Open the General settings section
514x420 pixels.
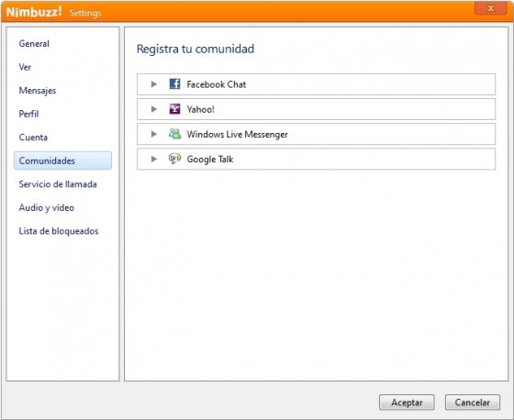click(x=34, y=44)
